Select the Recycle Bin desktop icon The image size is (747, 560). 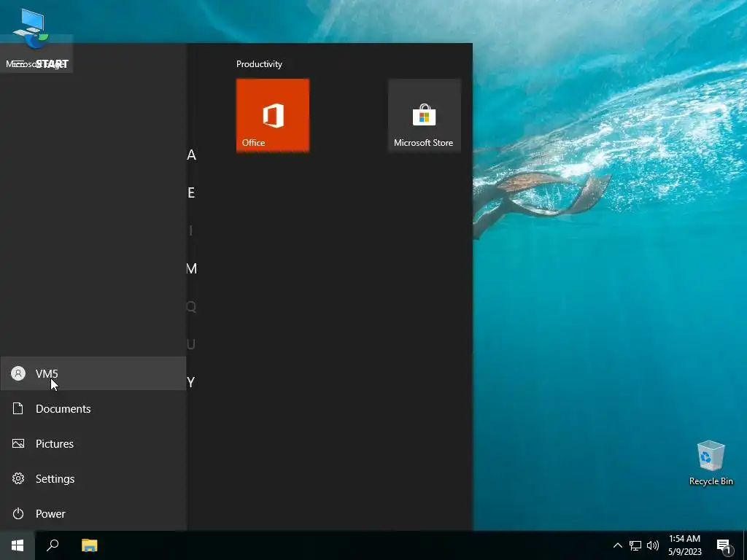[711, 463]
